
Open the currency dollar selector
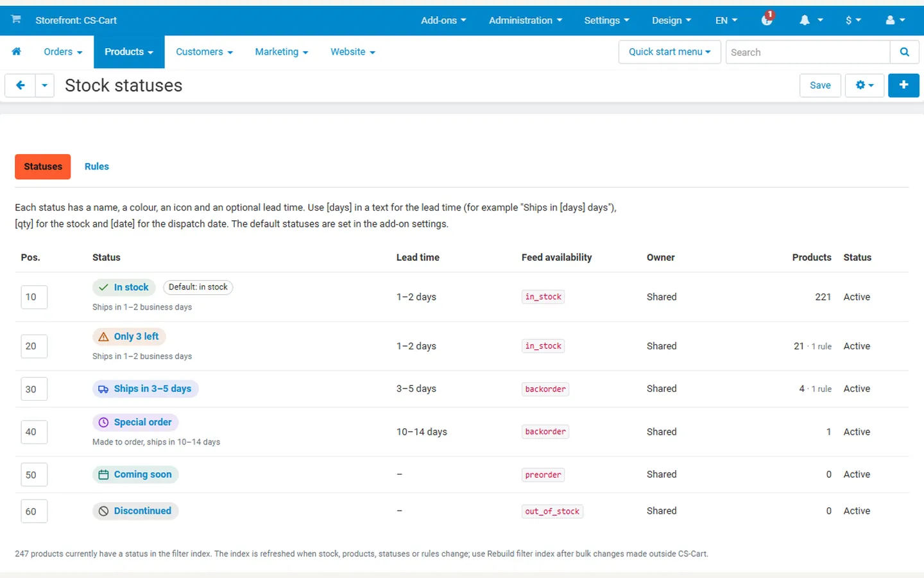pyautogui.click(x=853, y=20)
